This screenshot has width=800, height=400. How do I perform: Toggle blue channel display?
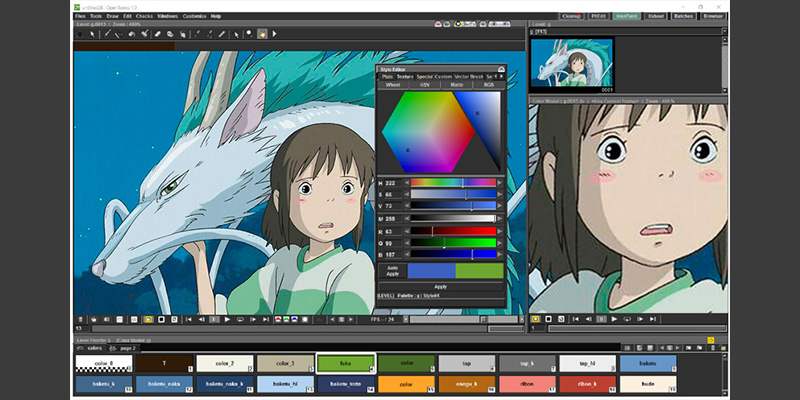tap(294, 319)
